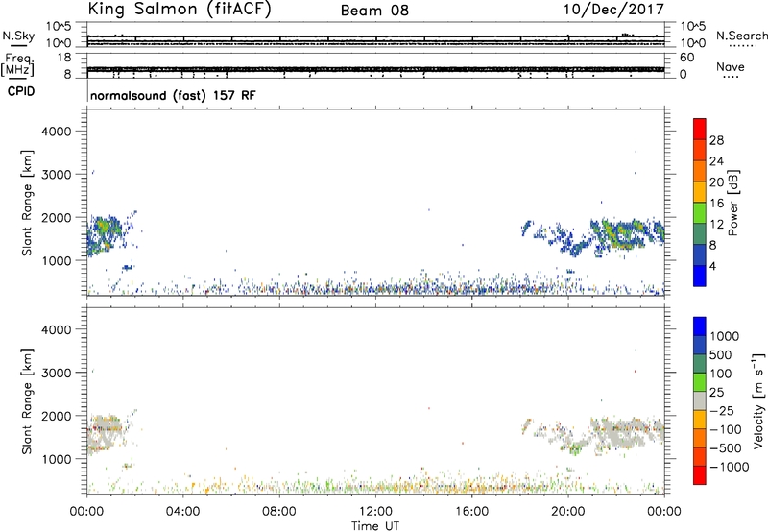The width and height of the screenshot is (768, 532).
Task: Click the −100 label on Velocity colorbar
Action: pyautogui.click(x=726, y=429)
